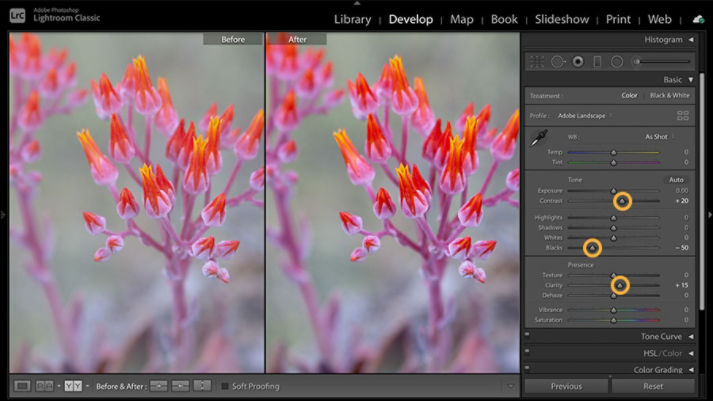Open the As Shot white balance dropdown
This screenshot has width=713, height=401.
tap(659, 137)
